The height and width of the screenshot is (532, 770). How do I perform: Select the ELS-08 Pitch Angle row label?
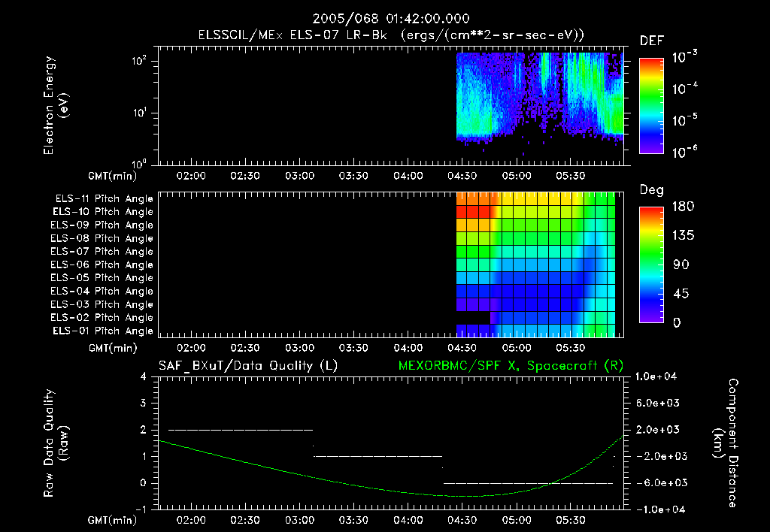click(102, 238)
